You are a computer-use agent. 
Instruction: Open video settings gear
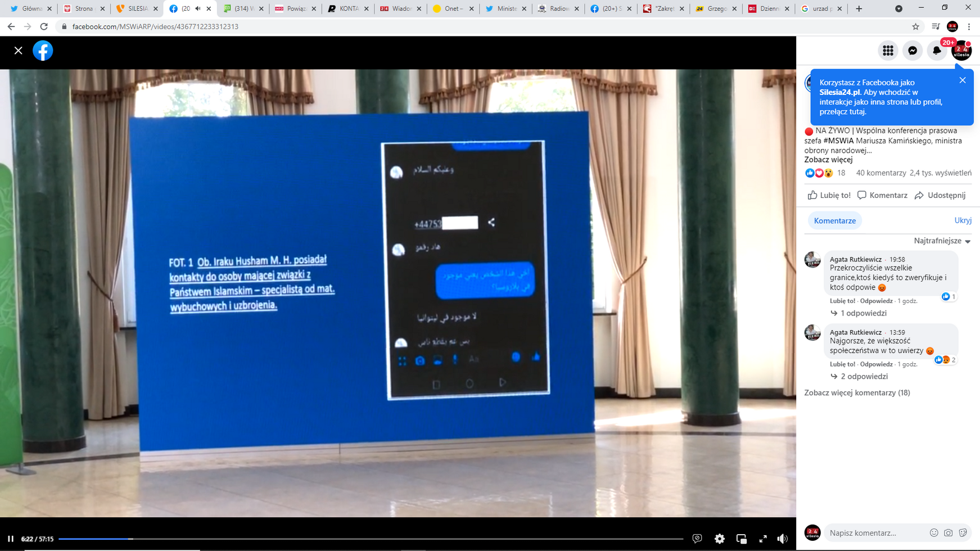click(720, 539)
